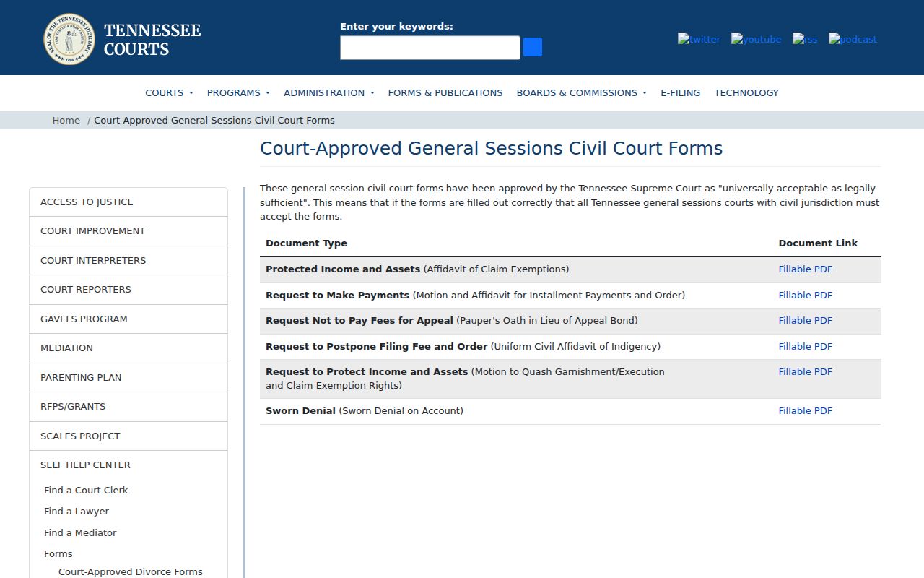Viewport: 924px width, 578px height.
Task: Open the podcast link icon
Action: [853, 39]
